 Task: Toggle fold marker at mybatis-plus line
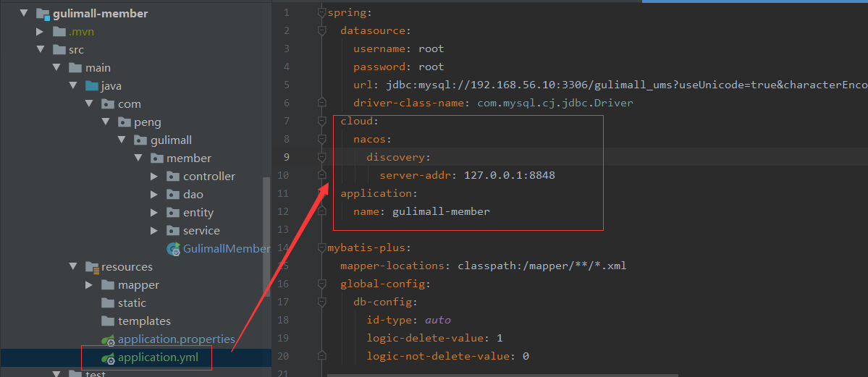(321, 247)
